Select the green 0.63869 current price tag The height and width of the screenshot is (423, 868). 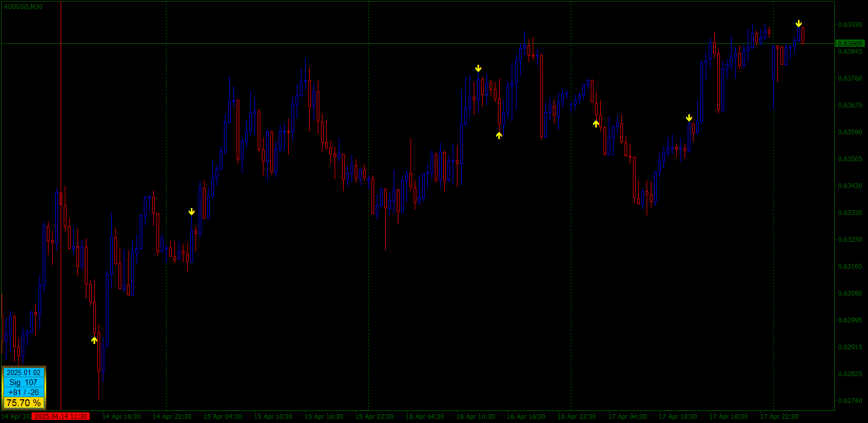click(850, 43)
